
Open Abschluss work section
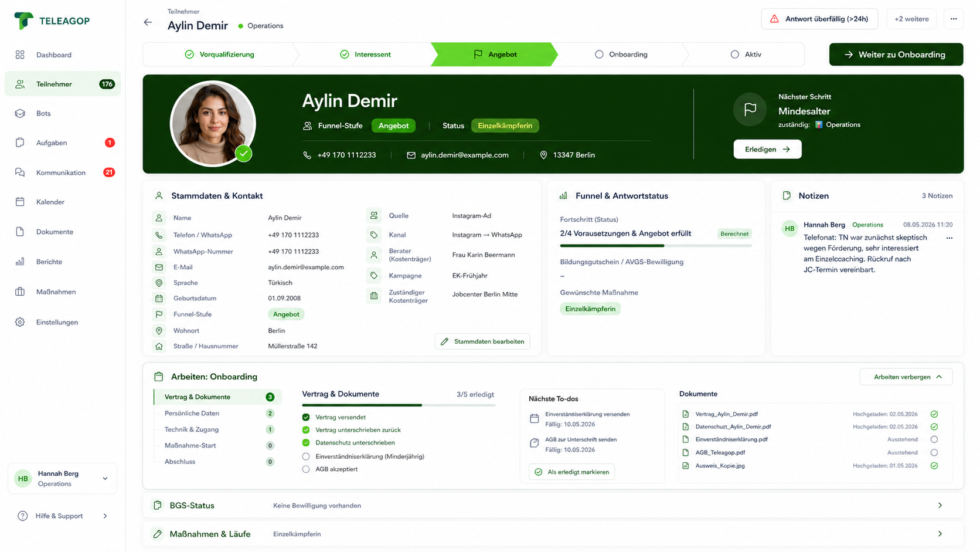[218, 462]
